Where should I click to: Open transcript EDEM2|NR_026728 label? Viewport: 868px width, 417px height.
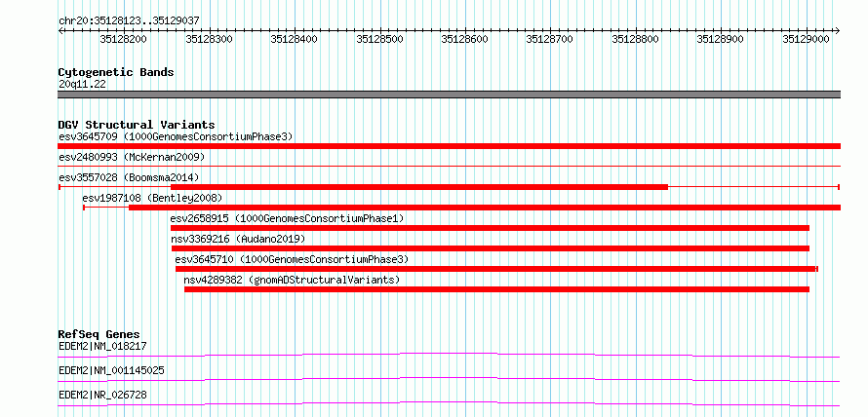(102, 395)
